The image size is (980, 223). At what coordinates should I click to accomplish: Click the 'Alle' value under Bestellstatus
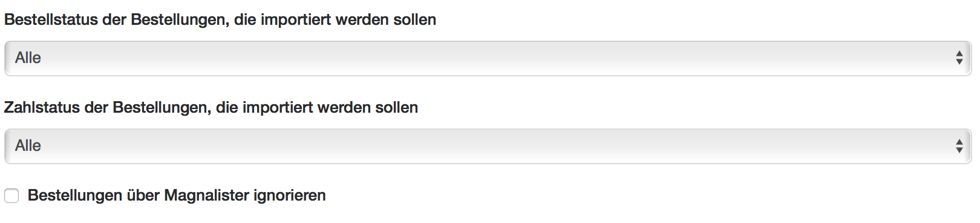[x=28, y=58]
